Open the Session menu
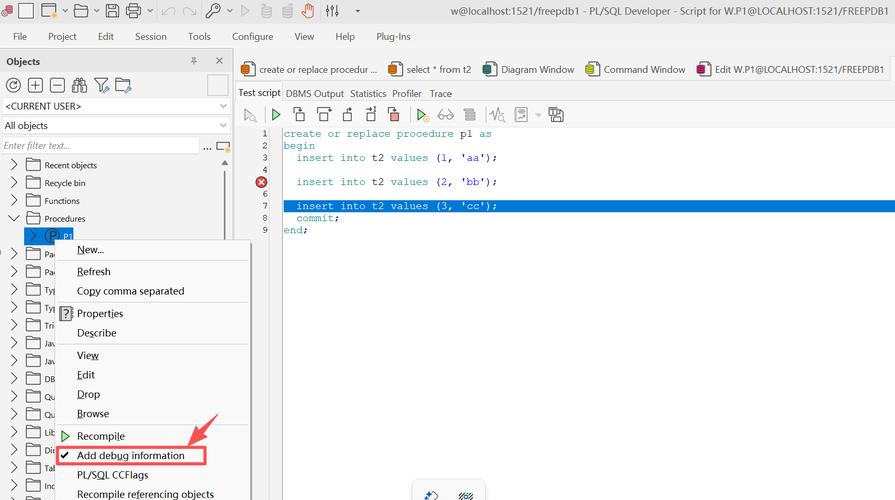This screenshot has width=895, height=500. pyautogui.click(x=151, y=37)
